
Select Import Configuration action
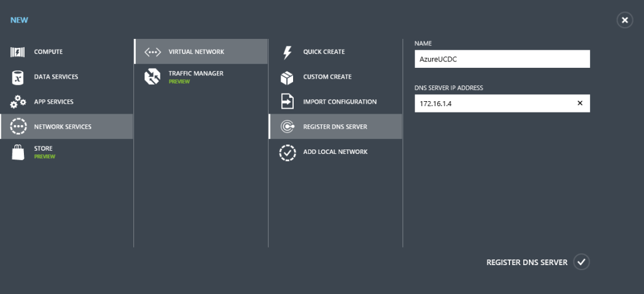(336, 102)
